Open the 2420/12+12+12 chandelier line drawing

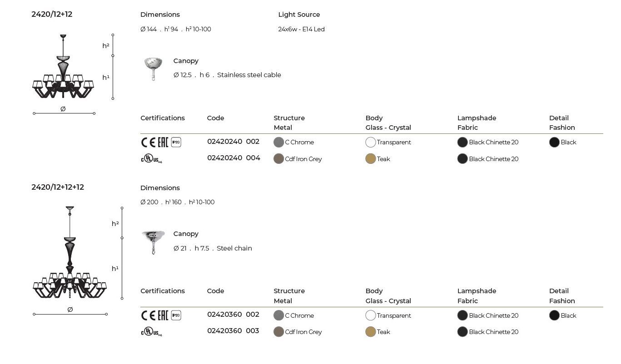click(70, 254)
